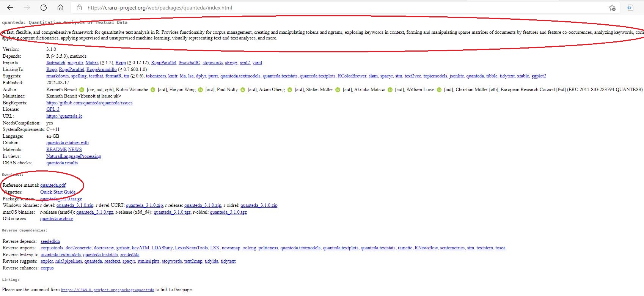Open Haiyan Wang's ORCID icon
This screenshot has height=296, width=644.
click(x=201, y=90)
